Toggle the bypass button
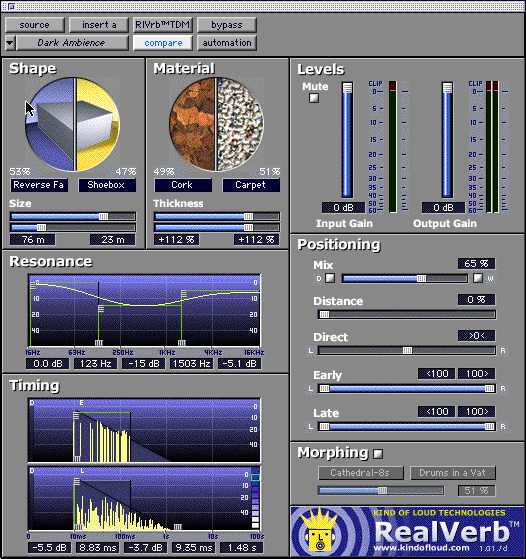This screenshot has width=526, height=559. 227,25
